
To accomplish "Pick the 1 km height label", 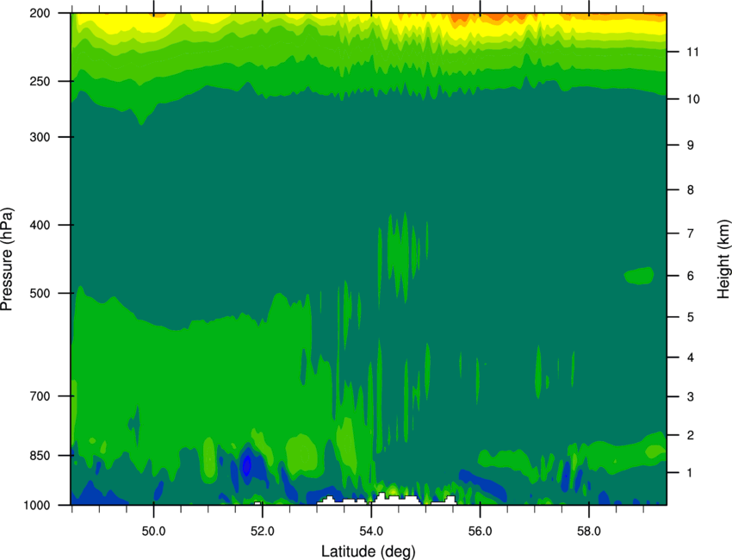I will coord(691,473).
